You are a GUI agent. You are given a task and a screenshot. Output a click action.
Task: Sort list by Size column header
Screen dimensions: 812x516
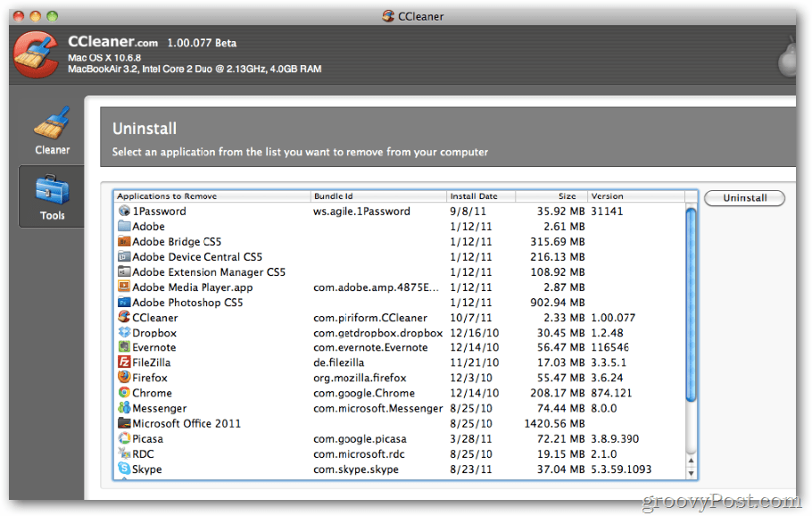551,196
